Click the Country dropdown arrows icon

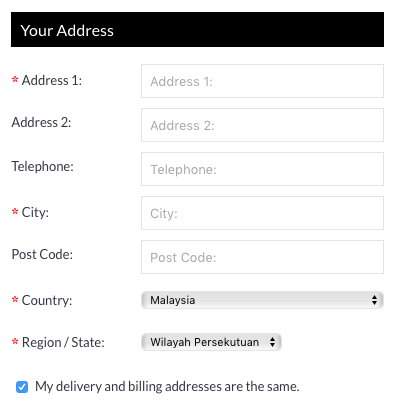pyautogui.click(x=374, y=300)
